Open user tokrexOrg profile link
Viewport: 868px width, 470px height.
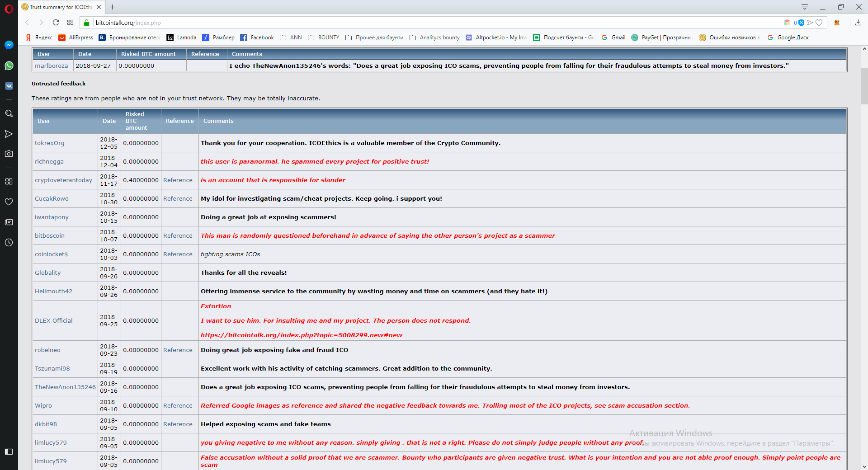[49, 143]
